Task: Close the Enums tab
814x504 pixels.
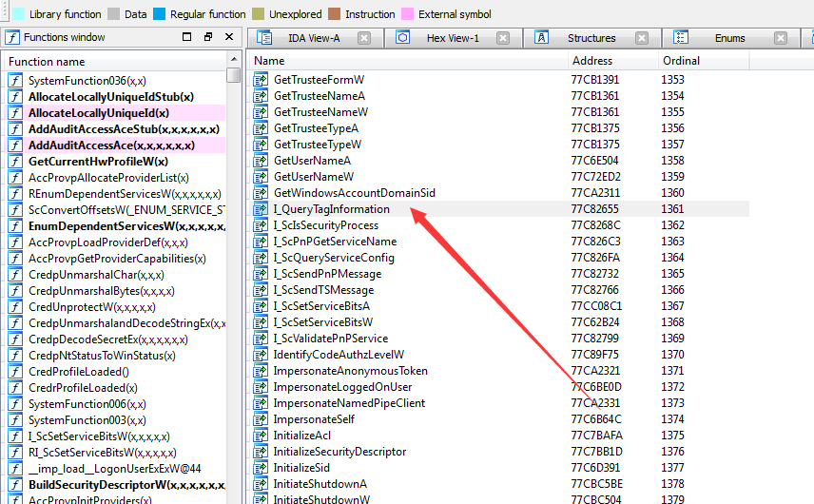Action: [x=781, y=38]
